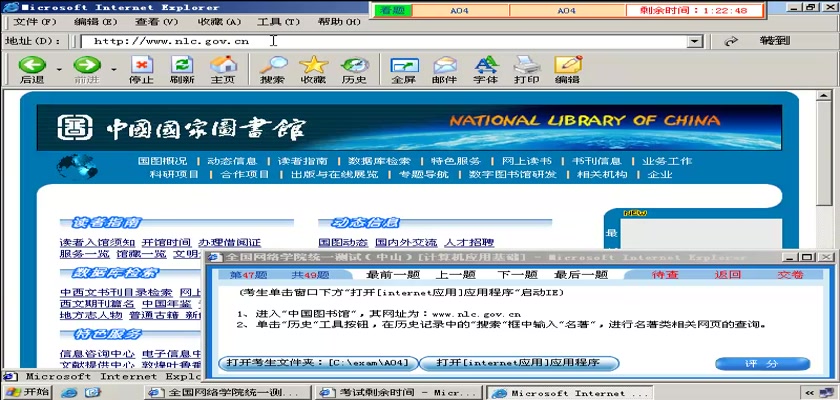Viewport: 840px width, 400px height.
Task: Open the 数字图书馆研发 link
Action: [x=513, y=174]
